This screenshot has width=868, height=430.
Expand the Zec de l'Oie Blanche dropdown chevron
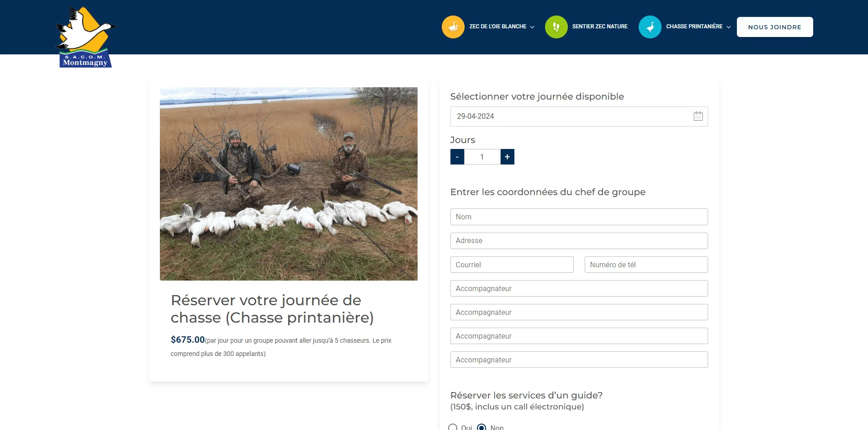pyautogui.click(x=532, y=27)
